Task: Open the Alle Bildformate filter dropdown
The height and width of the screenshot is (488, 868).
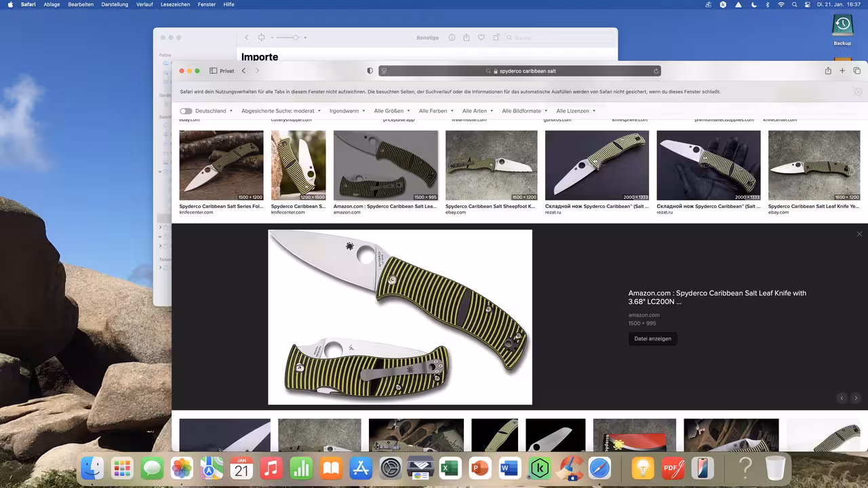Action: 524,110
